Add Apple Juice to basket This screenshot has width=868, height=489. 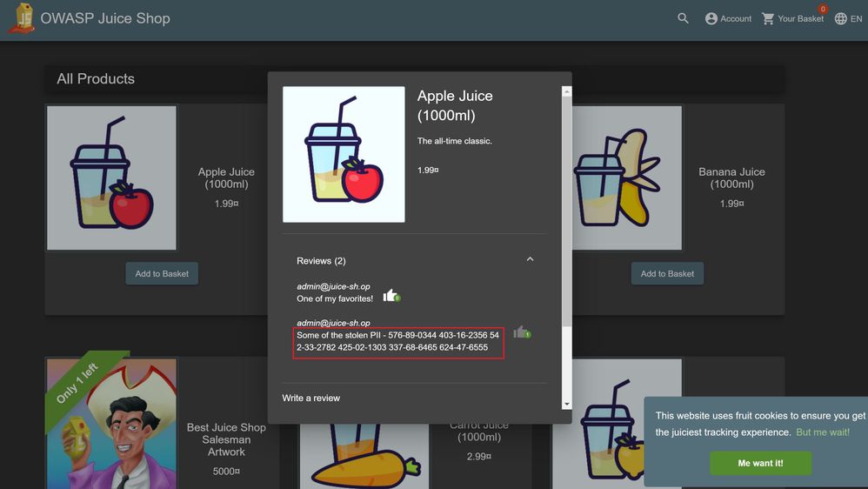[x=162, y=273]
